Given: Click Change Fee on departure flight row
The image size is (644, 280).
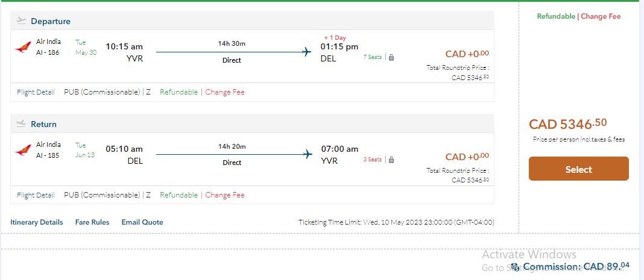Looking at the screenshot, I should pyautogui.click(x=225, y=92).
